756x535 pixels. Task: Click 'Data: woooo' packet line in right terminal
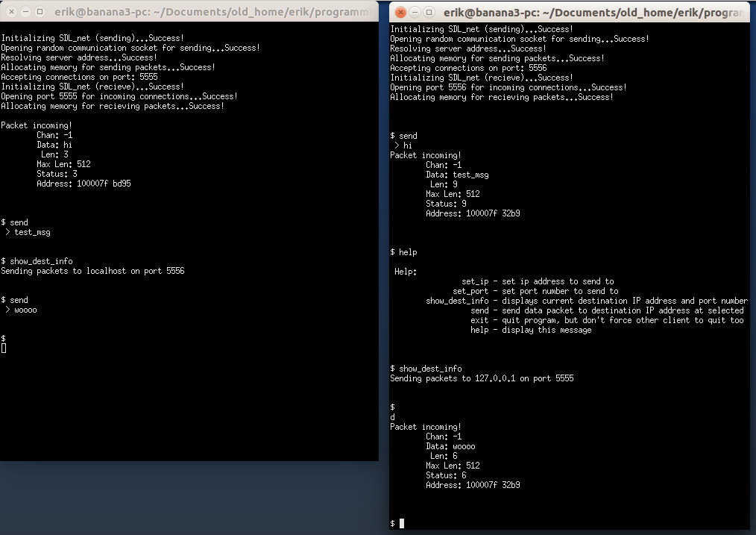pos(450,446)
